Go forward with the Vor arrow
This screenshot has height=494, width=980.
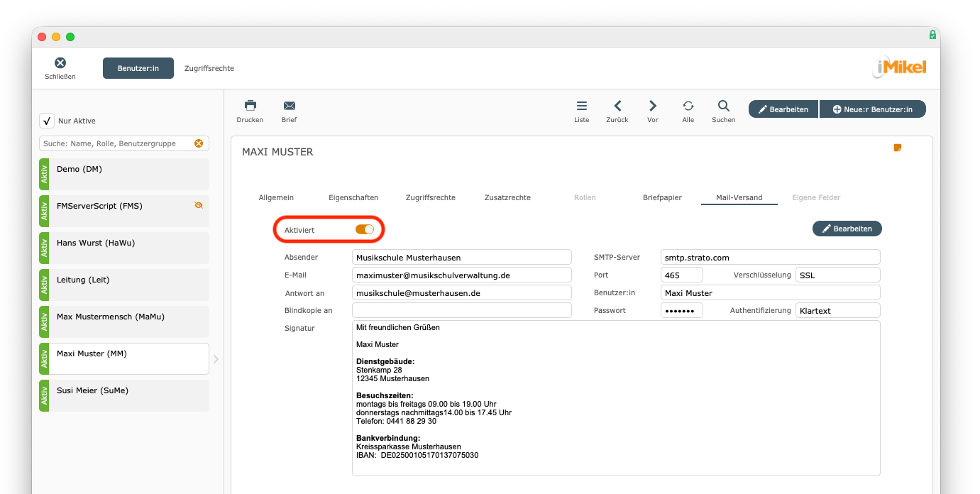[653, 106]
